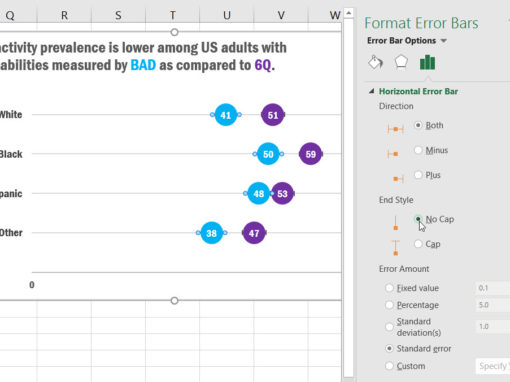Click the blue 41 data point in White row
The image size is (510, 382).
226,115
